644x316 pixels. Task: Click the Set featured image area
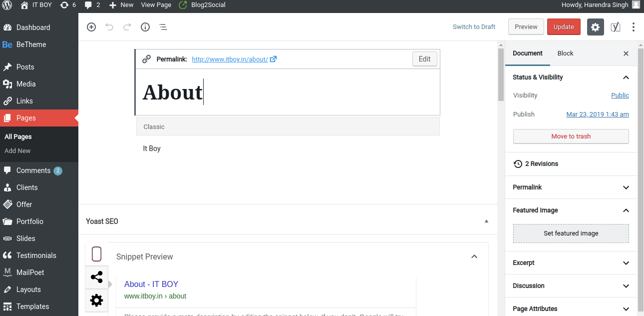[x=571, y=233]
